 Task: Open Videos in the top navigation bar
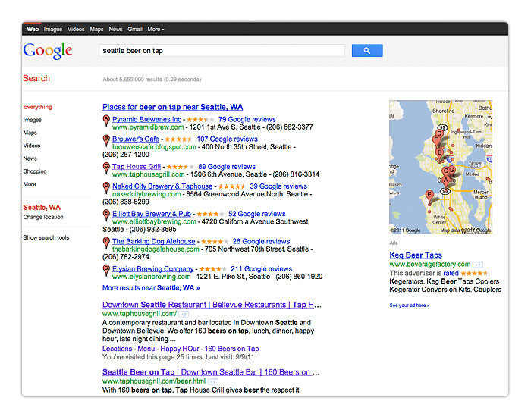pyautogui.click(x=76, y=29)
